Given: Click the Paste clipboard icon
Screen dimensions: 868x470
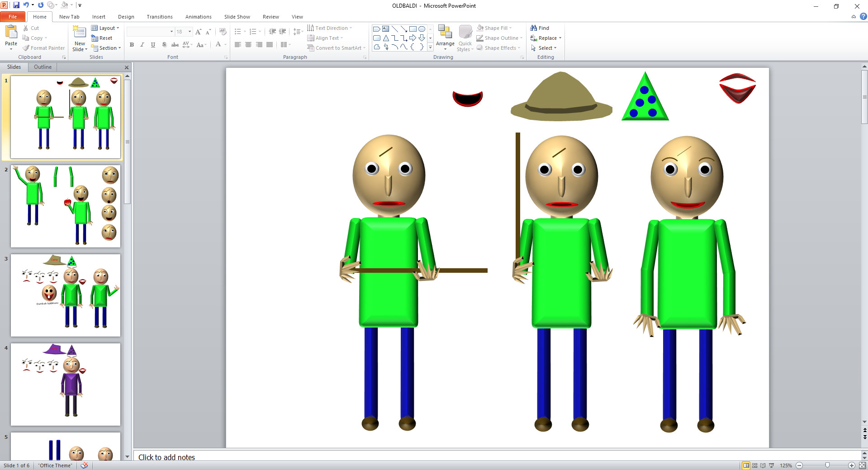Looking at the screenshot, I should click(x=11, y=33).
